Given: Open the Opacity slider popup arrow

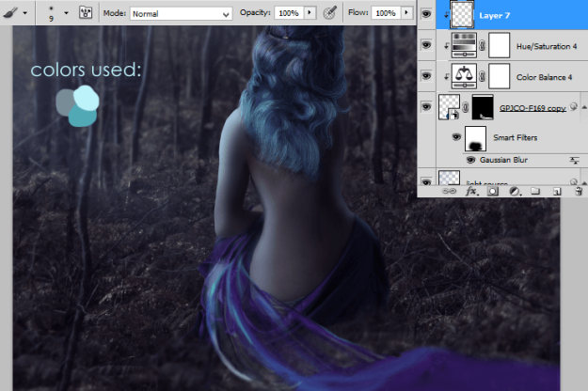Looking at the screenshot, I should click(x=310, y=13).
